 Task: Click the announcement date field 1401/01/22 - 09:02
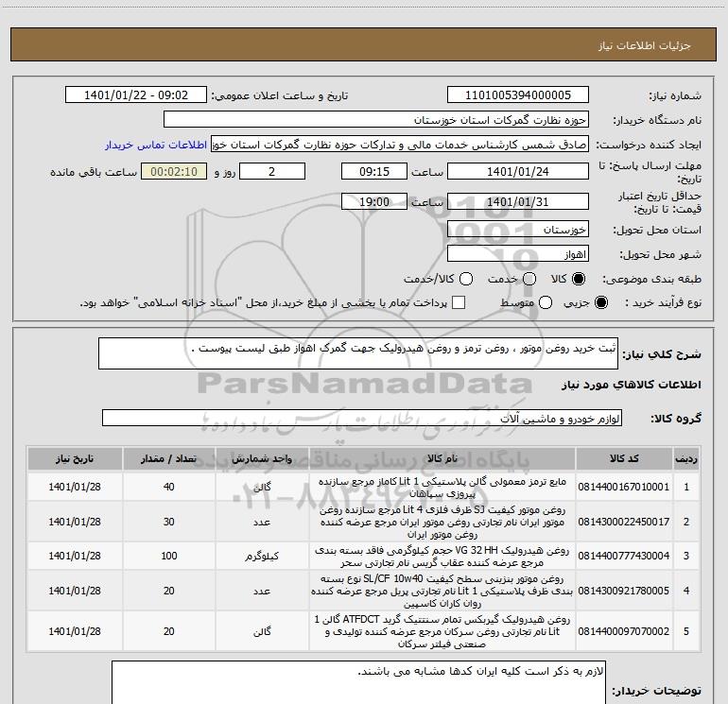click(x=135, y=95)
